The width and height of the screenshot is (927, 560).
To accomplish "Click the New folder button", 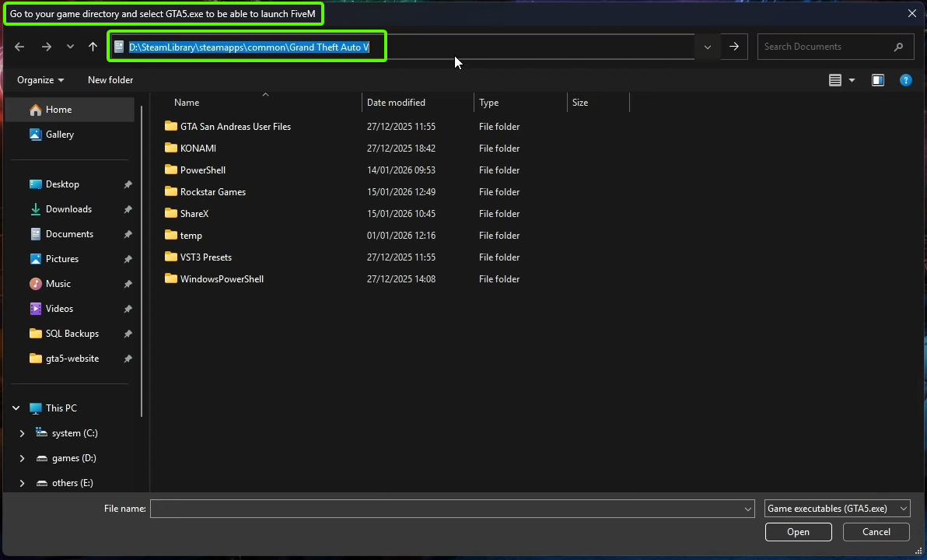I will coord(110,80).
